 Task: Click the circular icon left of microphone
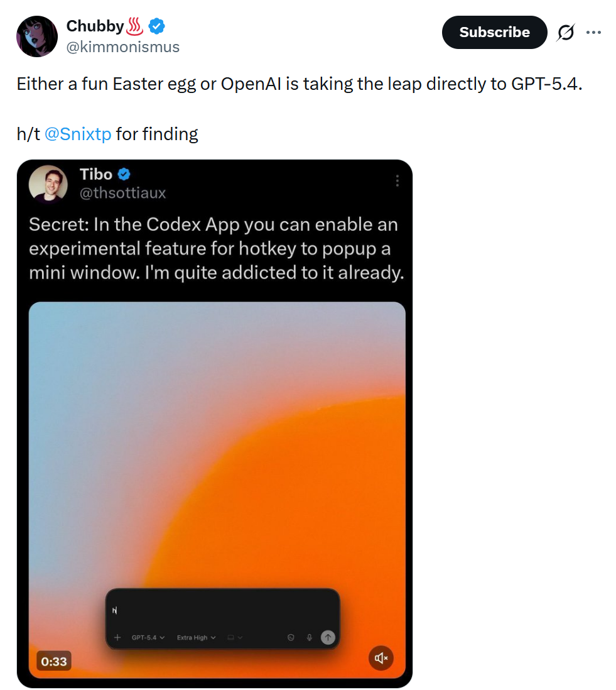291,637
